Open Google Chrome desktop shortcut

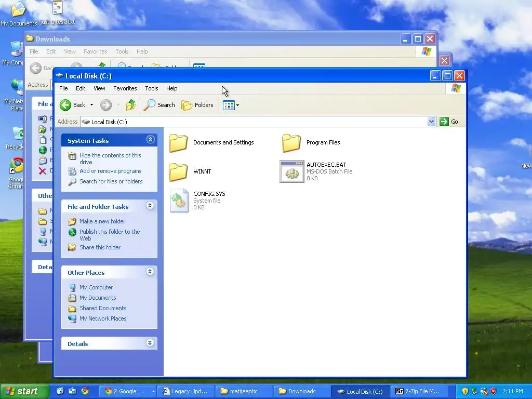click(16, 173)
